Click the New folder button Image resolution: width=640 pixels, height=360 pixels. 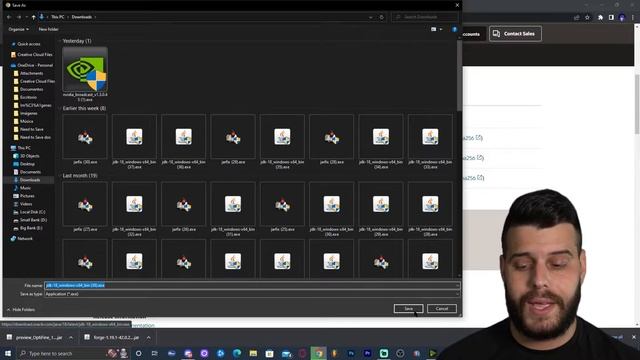pyautogui.click(x=48, y=29)
